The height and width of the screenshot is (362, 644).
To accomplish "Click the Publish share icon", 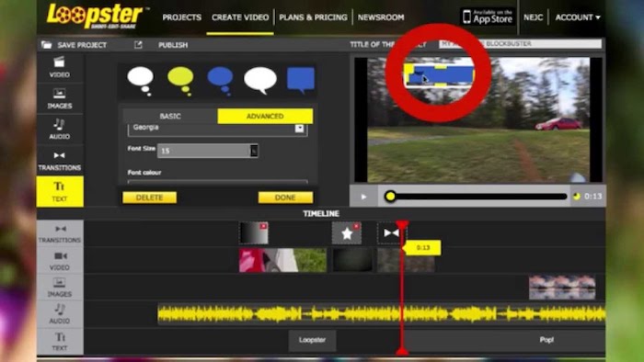I will pos(138,45).
